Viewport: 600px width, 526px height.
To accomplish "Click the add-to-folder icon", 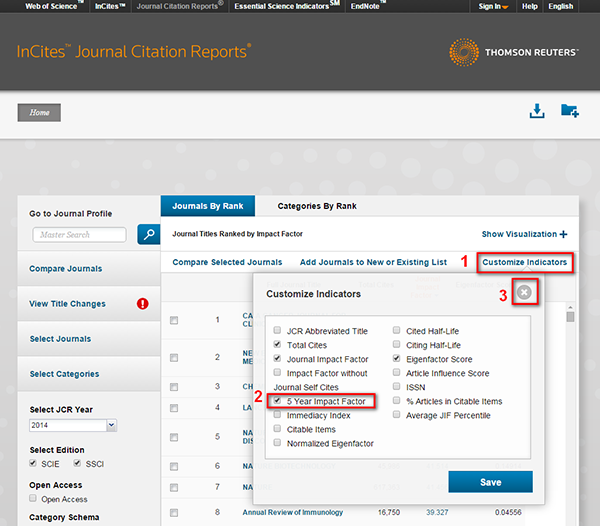I will [x=570, y=111].
